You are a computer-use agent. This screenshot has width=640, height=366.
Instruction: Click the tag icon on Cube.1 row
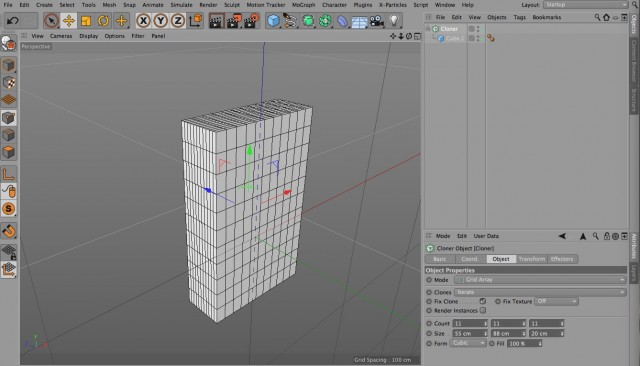(x=491, y=38)
